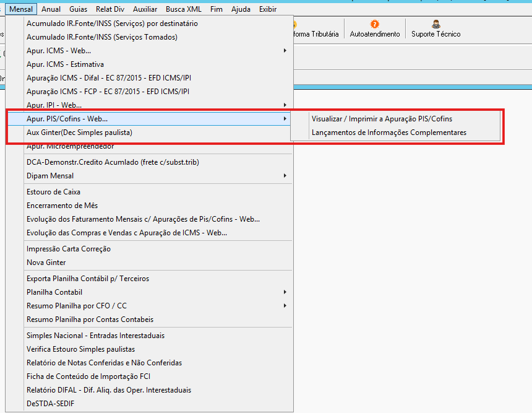Choose Visualizar / Imprimir a Apuração PIS/Cofins
532x413 pixels.
click(x=396, y=119)
